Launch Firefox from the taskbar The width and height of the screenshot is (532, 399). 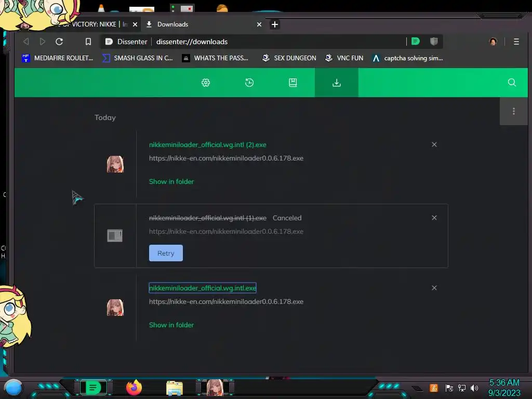coord(134,388)
